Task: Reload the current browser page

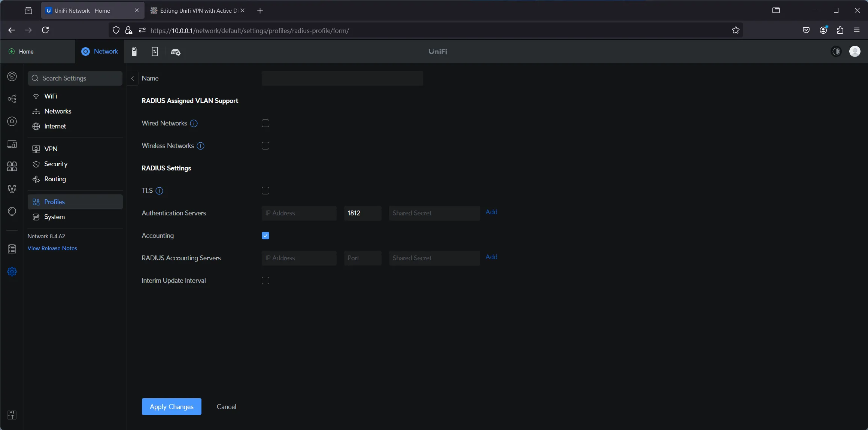Action: pyautogui.click(x=45, y=30)
